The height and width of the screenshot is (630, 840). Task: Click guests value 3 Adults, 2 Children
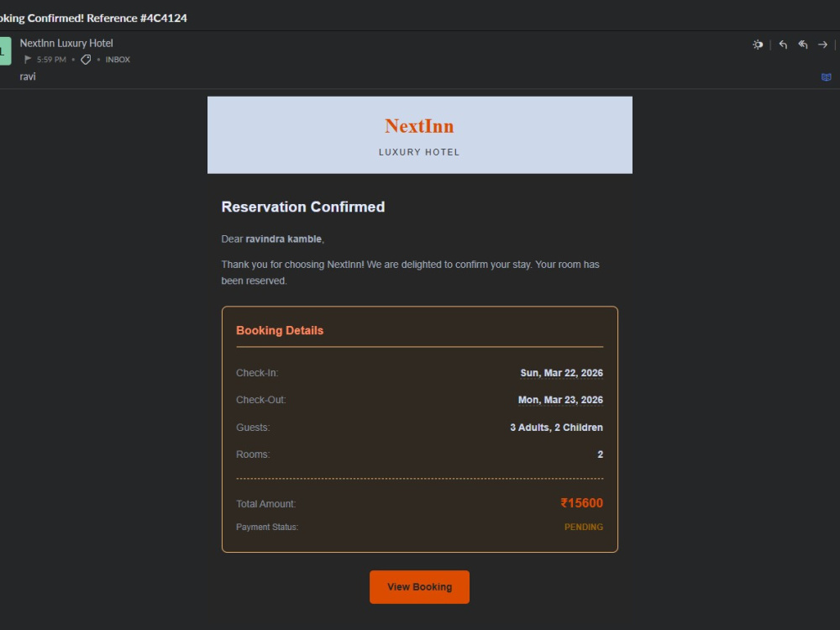pyautogui.click(x=557, y=428)
